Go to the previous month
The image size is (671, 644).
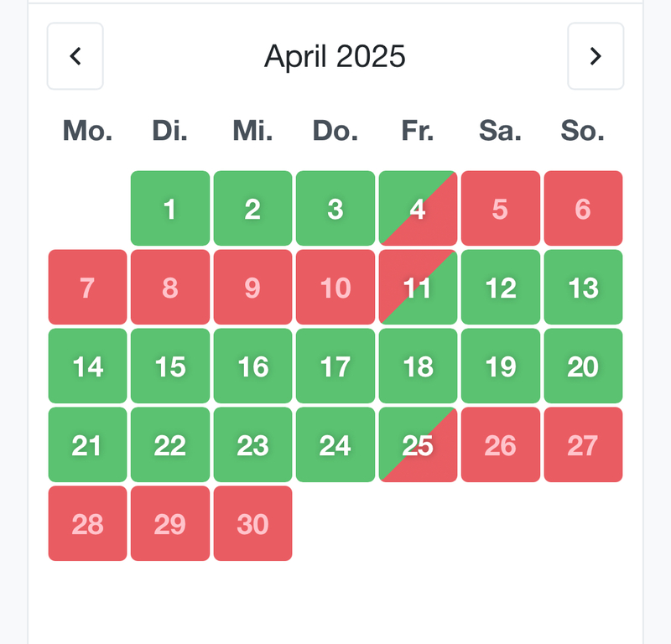pos(75,56)
